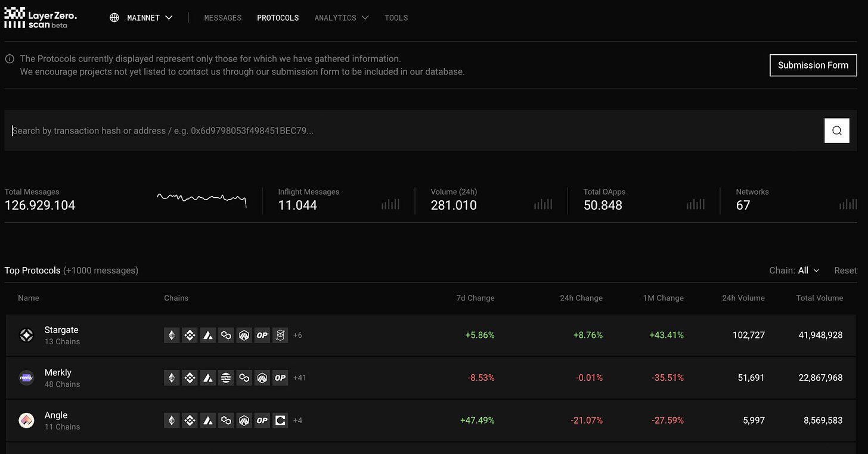This screenshot has width=868, height=454.
Task: Click the LayerZero Scan logo
Action: [41, 18]
